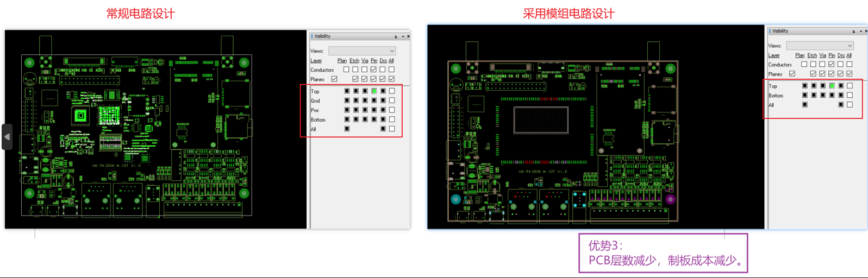Click All row Drc swatch in module panel

tap(841, 104)
